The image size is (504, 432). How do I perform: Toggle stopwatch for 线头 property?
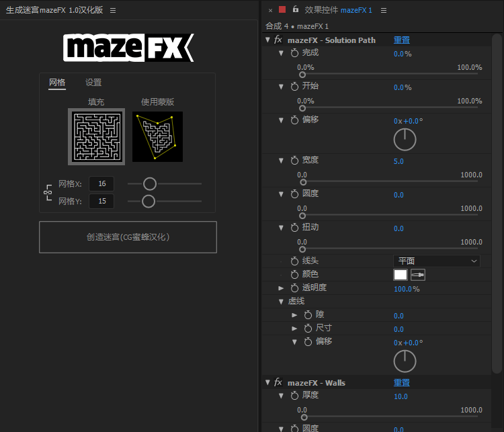pyautogui.click(x=294, y=261)
